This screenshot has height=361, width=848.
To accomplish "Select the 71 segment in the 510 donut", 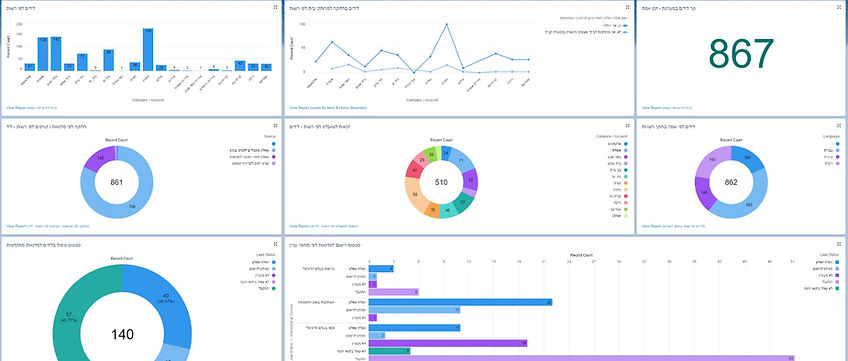I will 461,161.
